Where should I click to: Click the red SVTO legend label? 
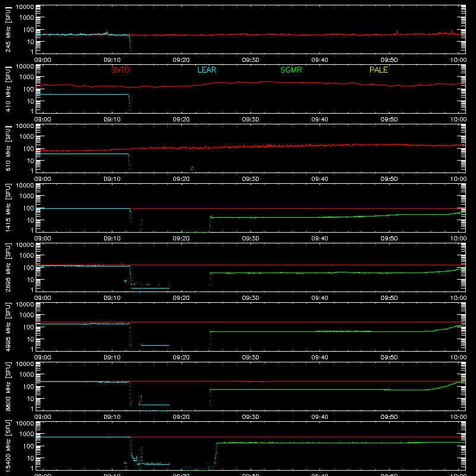[x=121, y=70]
